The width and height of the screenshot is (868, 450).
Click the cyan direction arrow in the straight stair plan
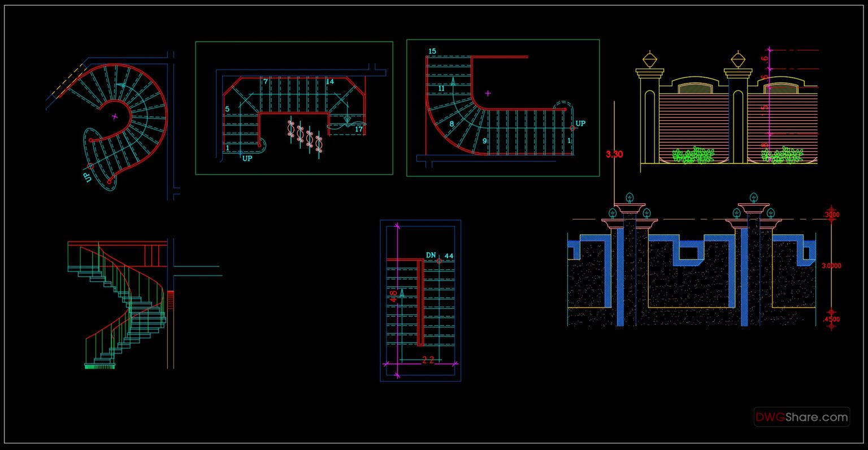pos(402,294)
